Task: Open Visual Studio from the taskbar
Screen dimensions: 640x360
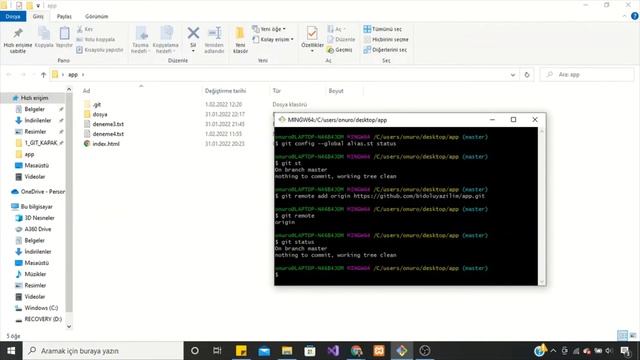Action: pyautogui.click(x=333, y=351)
